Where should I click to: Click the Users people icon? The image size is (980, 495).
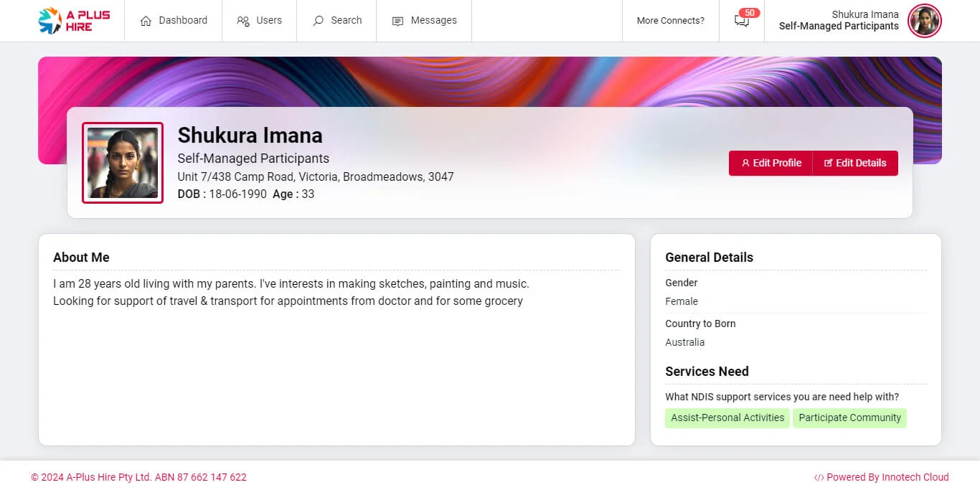point(243,21)
